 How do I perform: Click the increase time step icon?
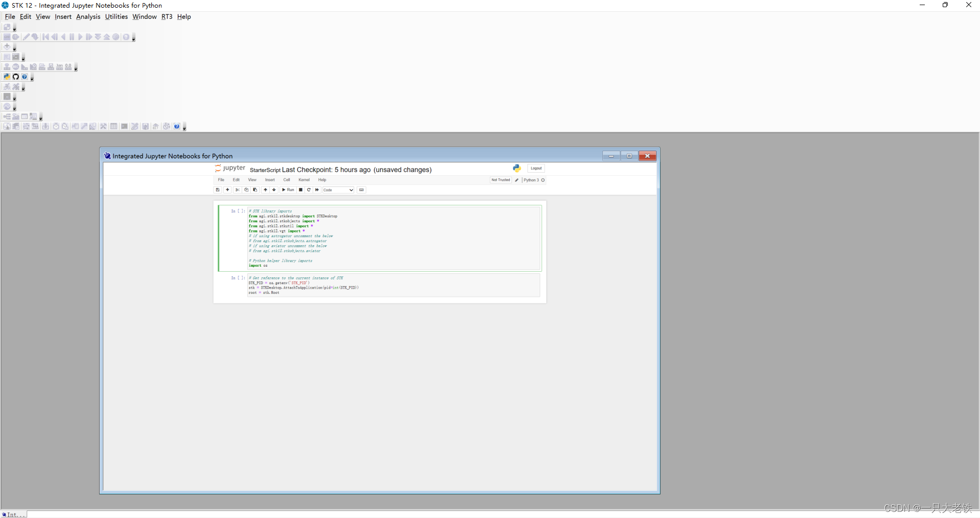[x=107, y=37]
